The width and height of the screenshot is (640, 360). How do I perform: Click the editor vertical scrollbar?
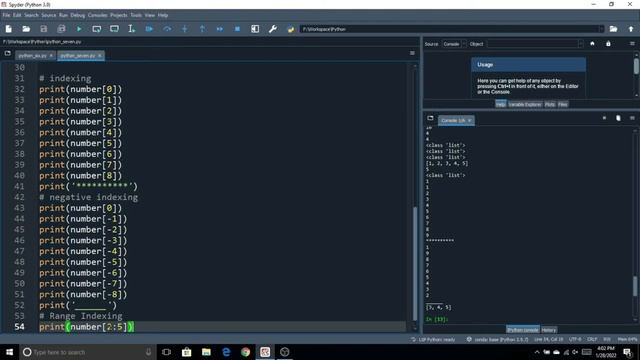[415, 264]
